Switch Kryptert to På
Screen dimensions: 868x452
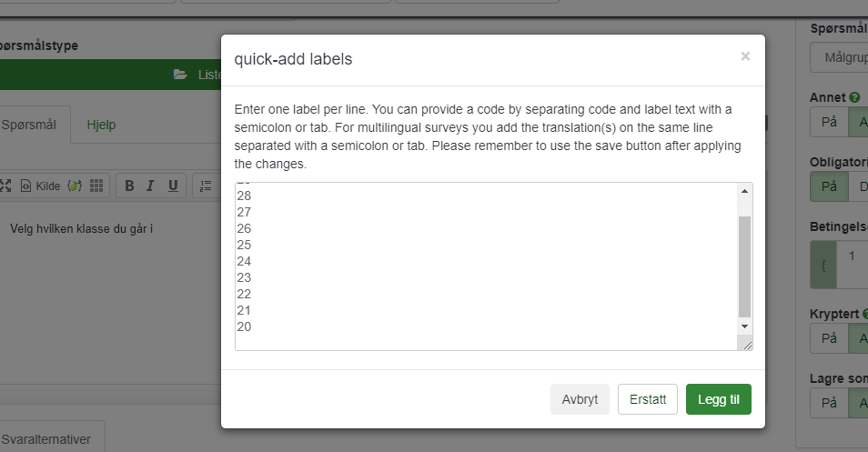pyautogui.click(x=828, y=338)
